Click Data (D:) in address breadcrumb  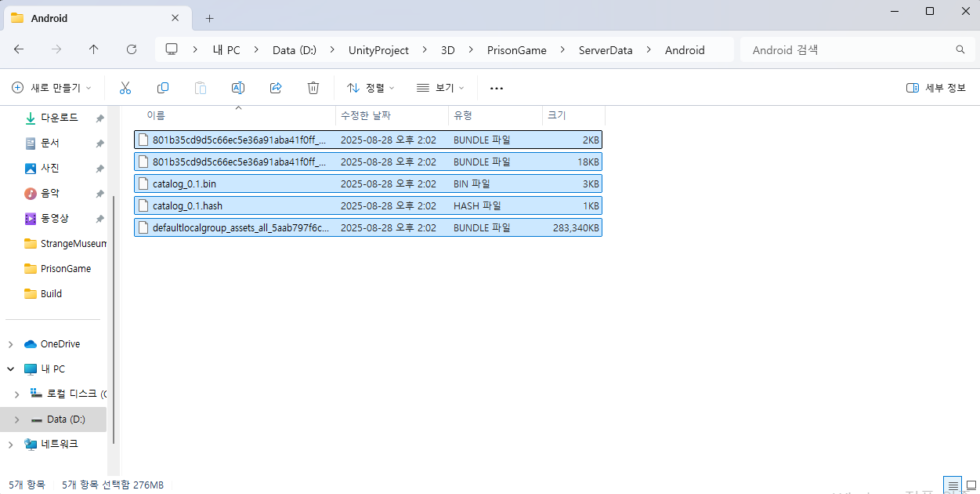(295, 49)
